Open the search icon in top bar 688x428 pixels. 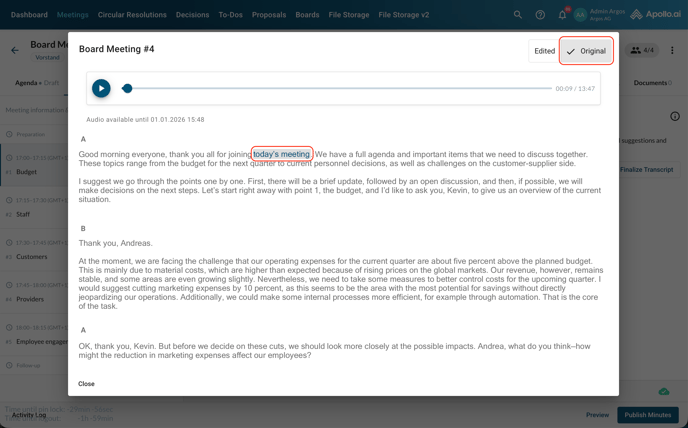pyautogui.click(x=518, y=15)
